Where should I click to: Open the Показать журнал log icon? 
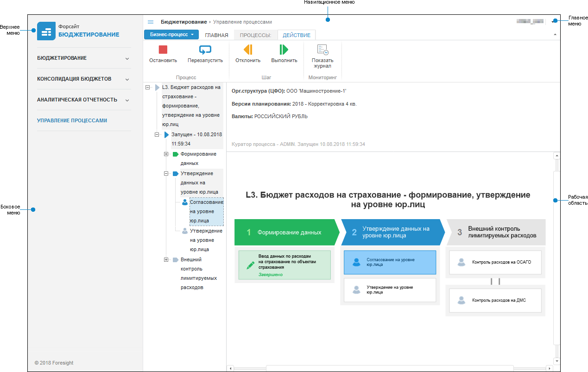[x=322, y=50]
